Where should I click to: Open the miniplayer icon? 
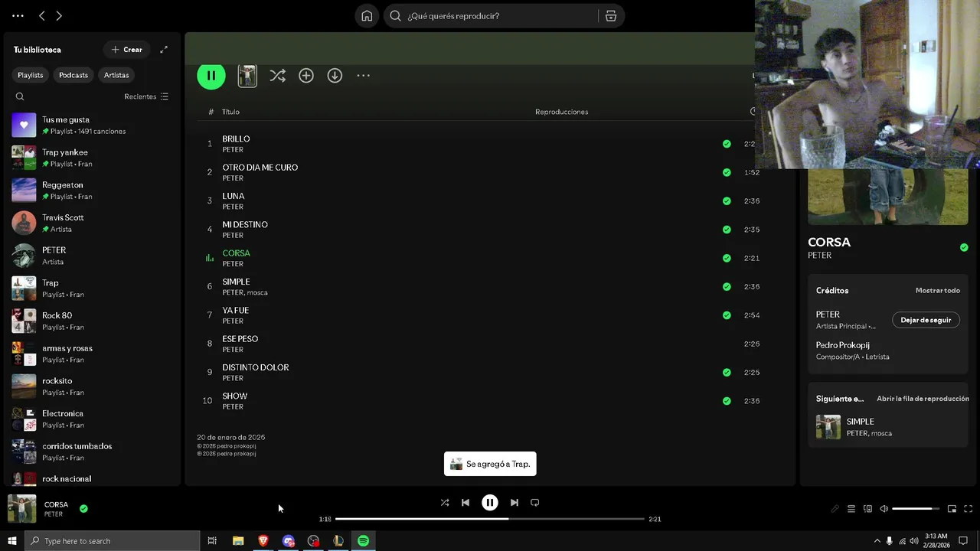coord(952,509)
